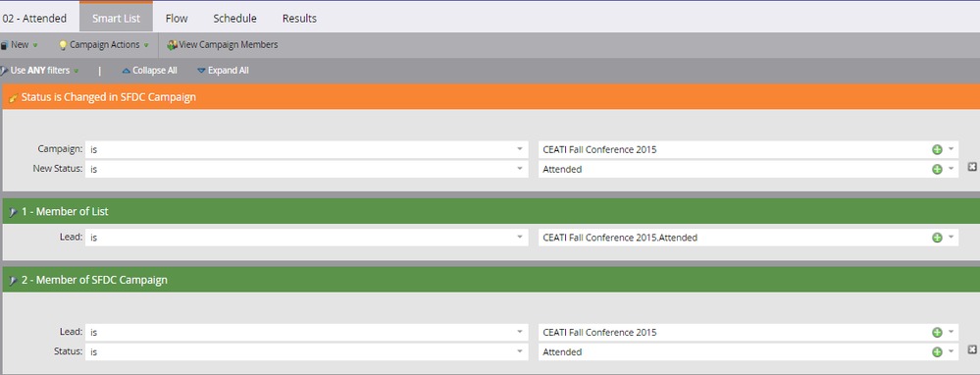Remove Status constraint with X icon

click(972, 349)
